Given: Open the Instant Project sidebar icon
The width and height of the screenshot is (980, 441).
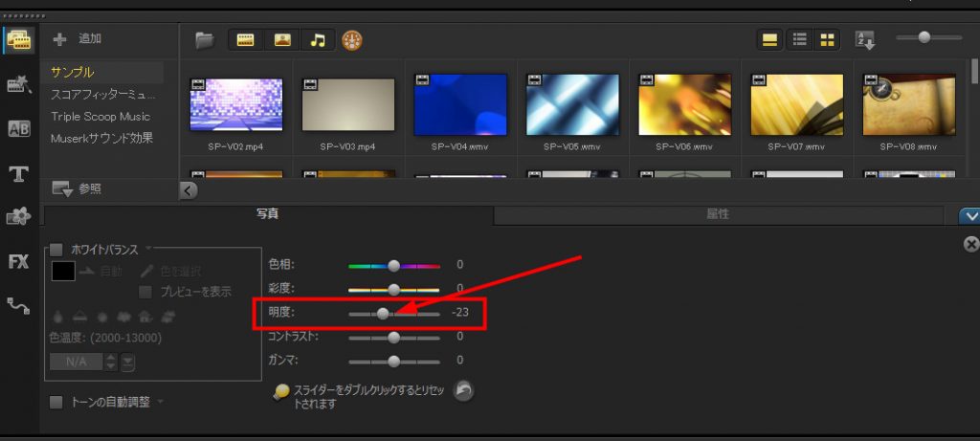Looking at the screenshot, I should 19,85.
